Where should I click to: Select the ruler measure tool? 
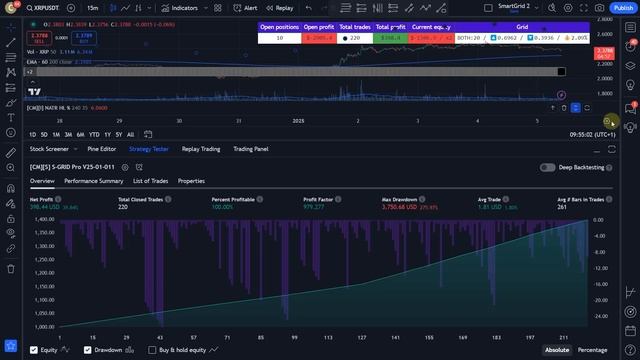coord(11,153)
